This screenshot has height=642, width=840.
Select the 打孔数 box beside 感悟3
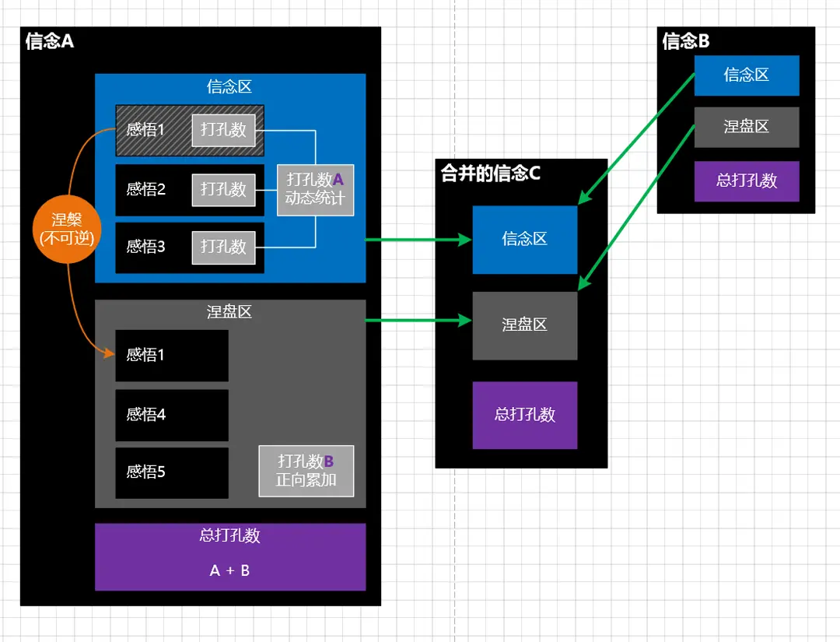coord(223,247)
